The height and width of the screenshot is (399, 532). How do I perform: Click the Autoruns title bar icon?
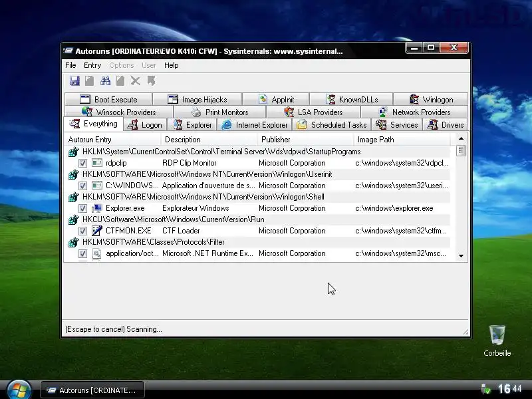[x=68, y=51]
